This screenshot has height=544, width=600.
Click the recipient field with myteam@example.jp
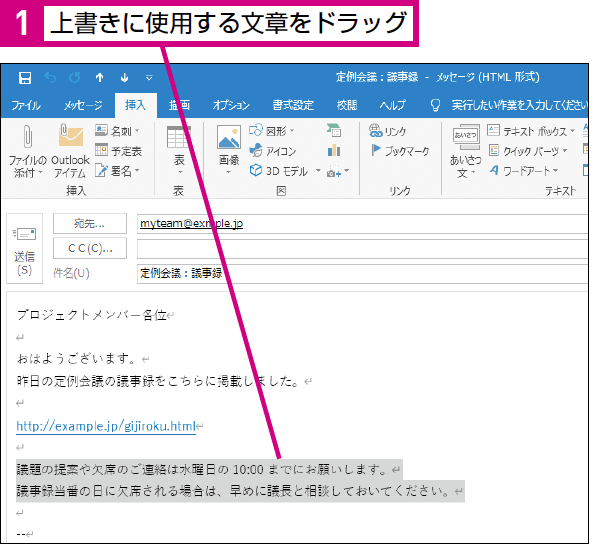[x=362, y=223]
